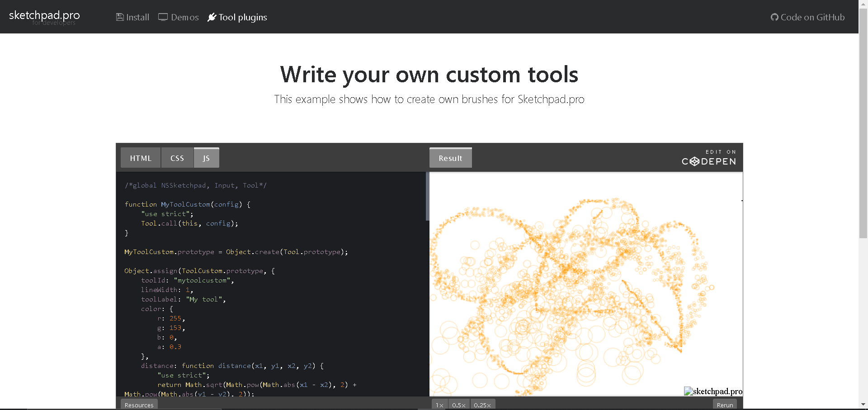Open the Code on GitHub link
This screenshot has height=410, width=868.
click(807, 17)
